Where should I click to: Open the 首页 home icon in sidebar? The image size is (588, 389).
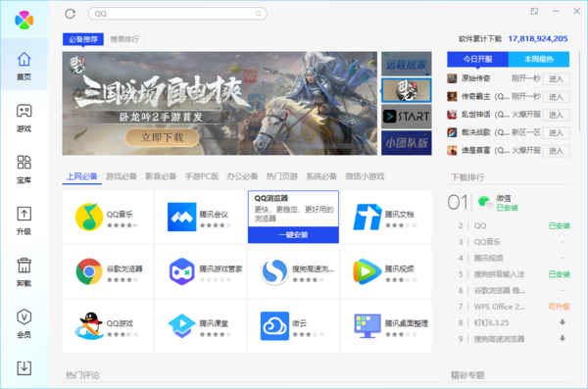(x=24, y=60)
